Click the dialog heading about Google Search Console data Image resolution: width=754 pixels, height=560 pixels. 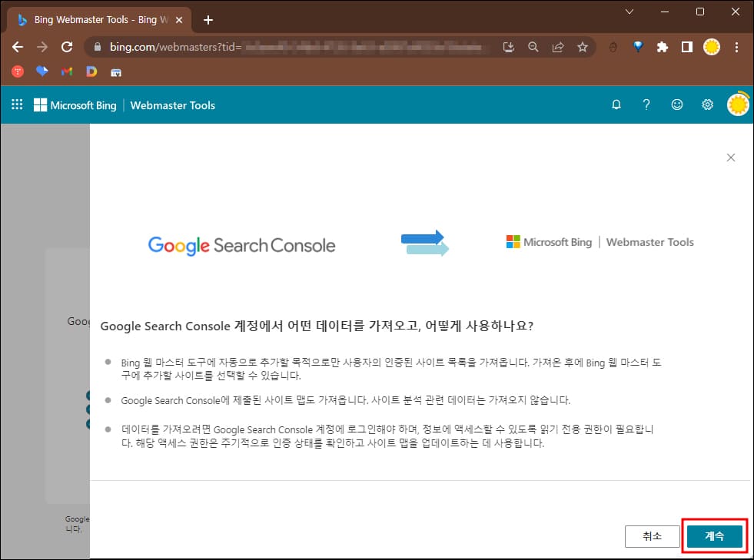[x=317, y=326]
